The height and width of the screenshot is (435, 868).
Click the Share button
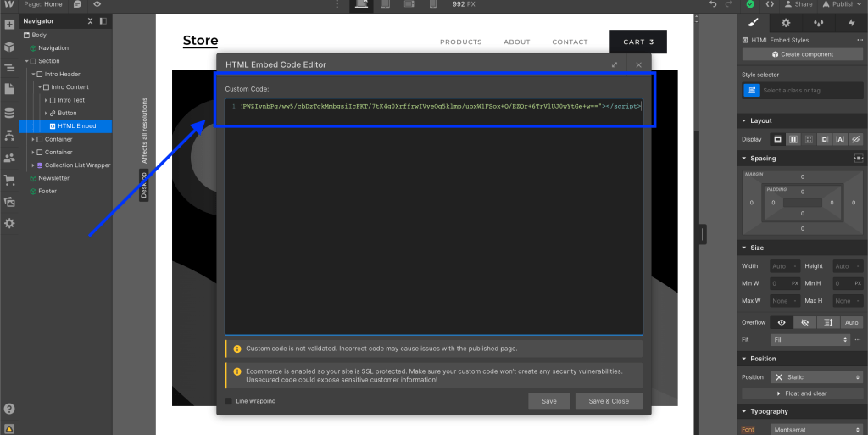798,4
